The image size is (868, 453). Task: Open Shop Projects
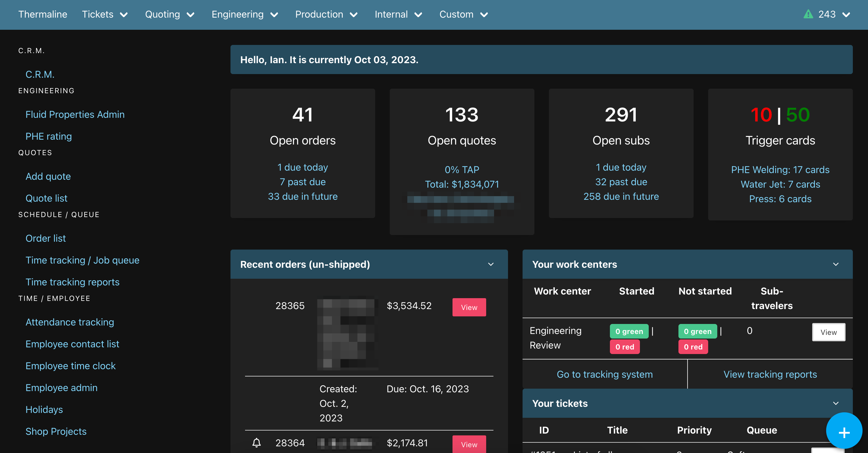56,431
